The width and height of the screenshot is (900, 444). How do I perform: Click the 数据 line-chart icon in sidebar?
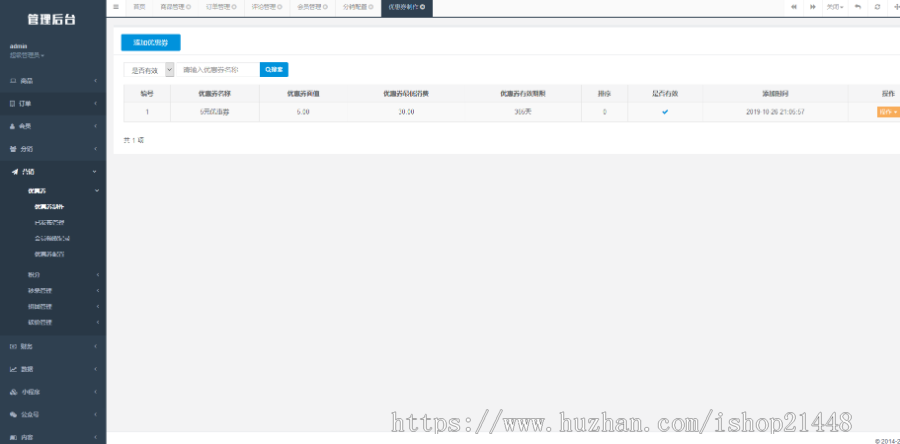(x=13, y=369)
